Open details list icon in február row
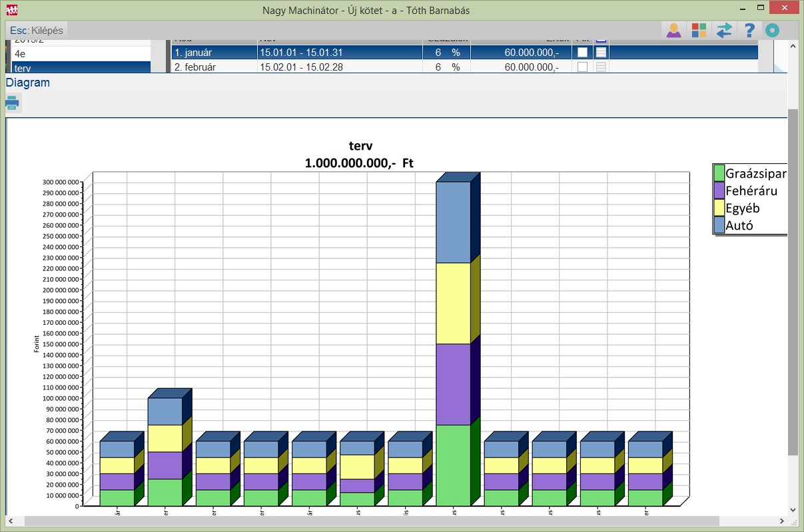Viewport: 804px width, 532px height. (601, 67)
